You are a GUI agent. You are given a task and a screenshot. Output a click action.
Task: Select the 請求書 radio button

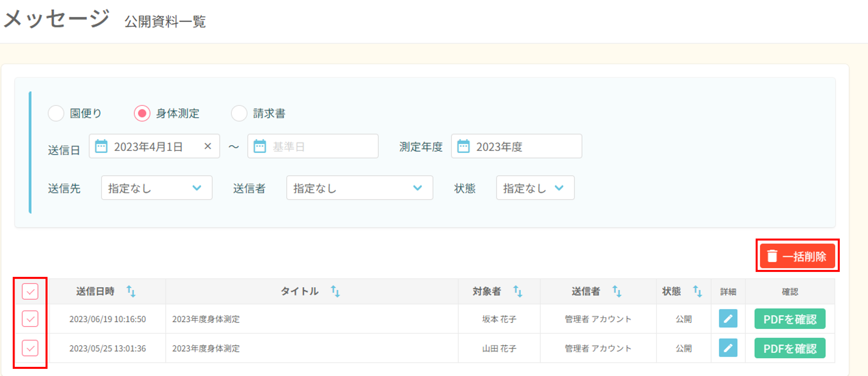point(239,113)
